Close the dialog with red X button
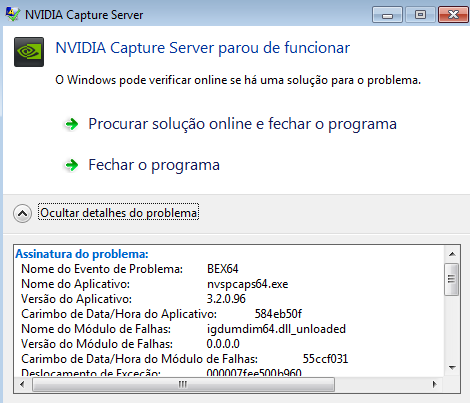This screenshot has height=403, width=470. point(453,15)
